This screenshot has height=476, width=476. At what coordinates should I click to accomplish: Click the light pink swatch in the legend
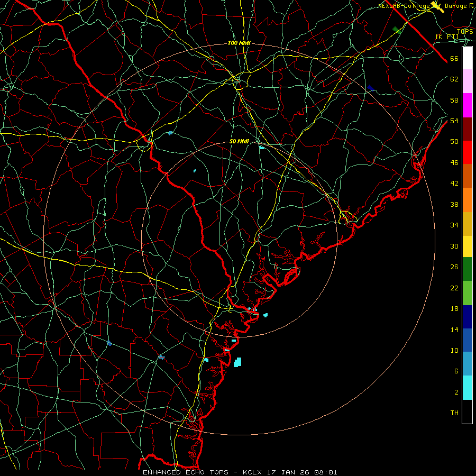coord(467,81)
